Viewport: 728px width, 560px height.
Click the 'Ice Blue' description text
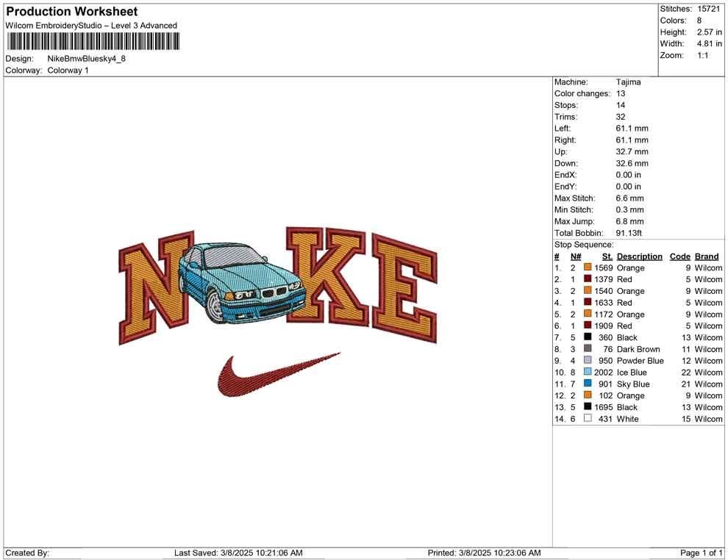(x=632, y=372)
